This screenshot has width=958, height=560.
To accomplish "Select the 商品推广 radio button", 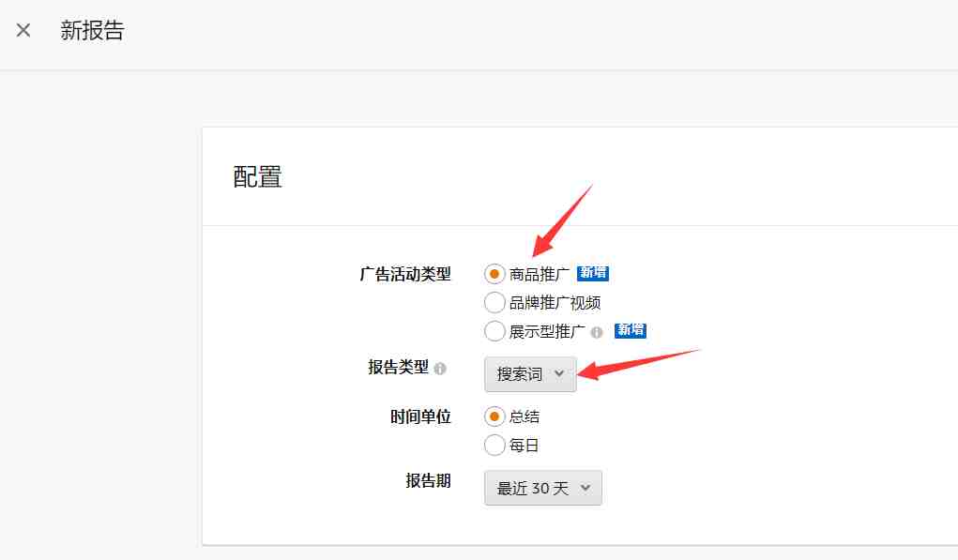I will click(x=494, y=274).
